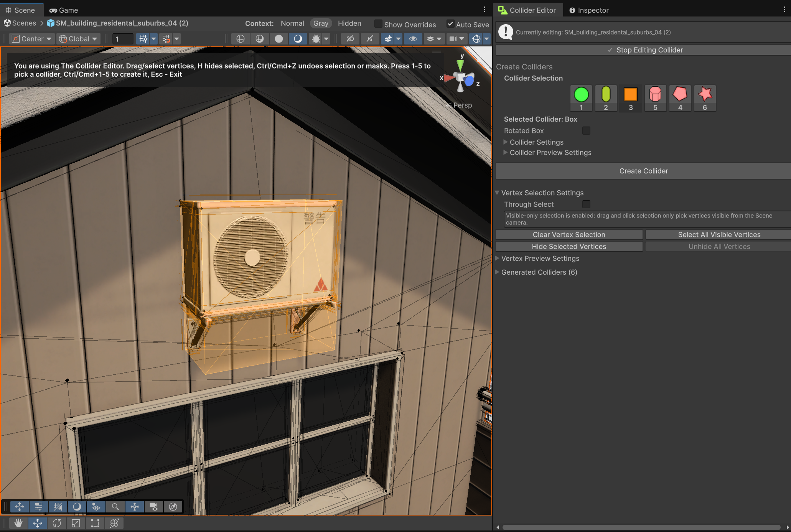Click the horizontal scrollbar in Collider Editor
The height and width of the screenshot is (532, 791).
[x=641, y=527]
